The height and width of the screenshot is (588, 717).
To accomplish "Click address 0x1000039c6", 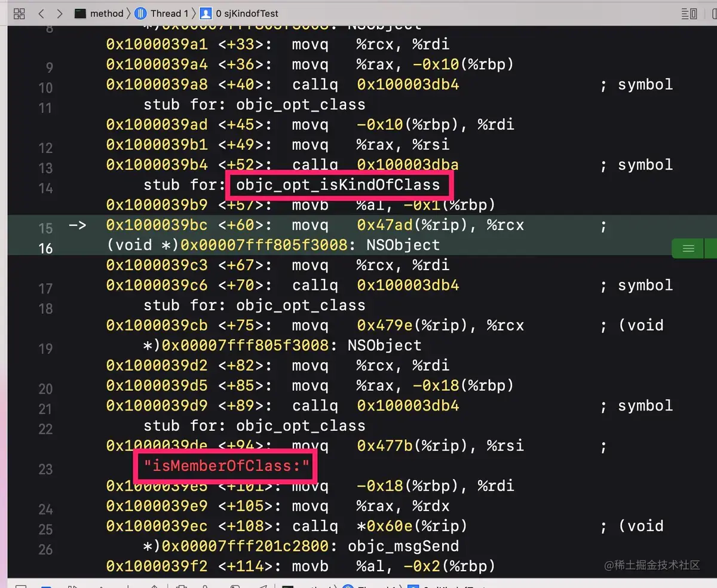I will pos(157,285).
